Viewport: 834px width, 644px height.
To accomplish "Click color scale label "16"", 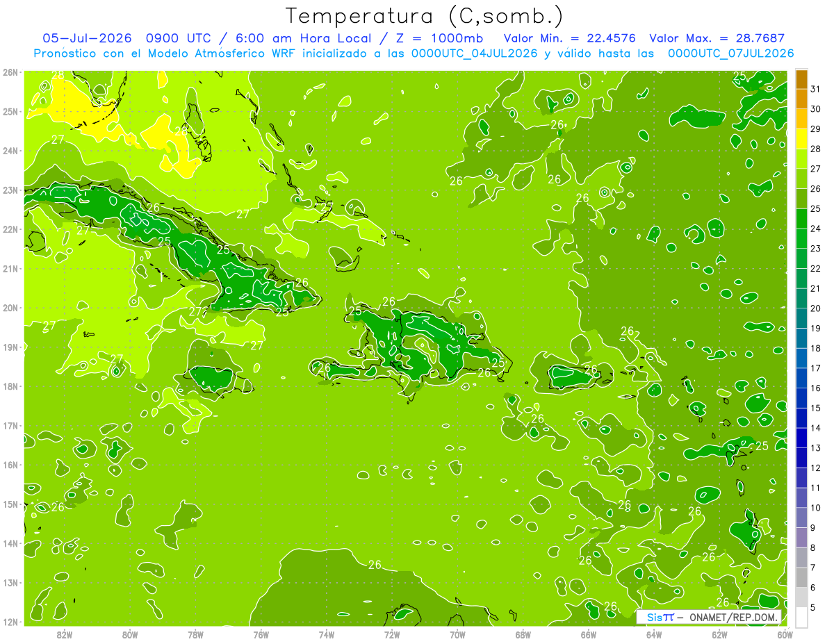I will click(x=816, y=388).
